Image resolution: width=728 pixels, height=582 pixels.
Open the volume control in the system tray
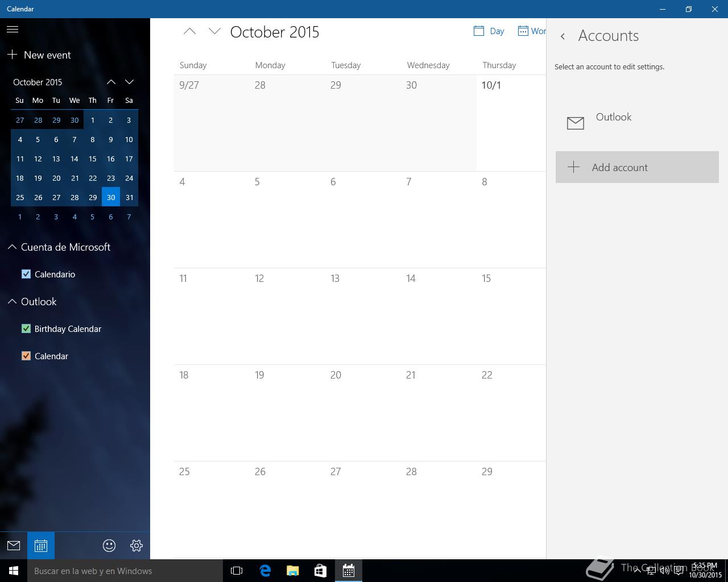pos(665,571)
